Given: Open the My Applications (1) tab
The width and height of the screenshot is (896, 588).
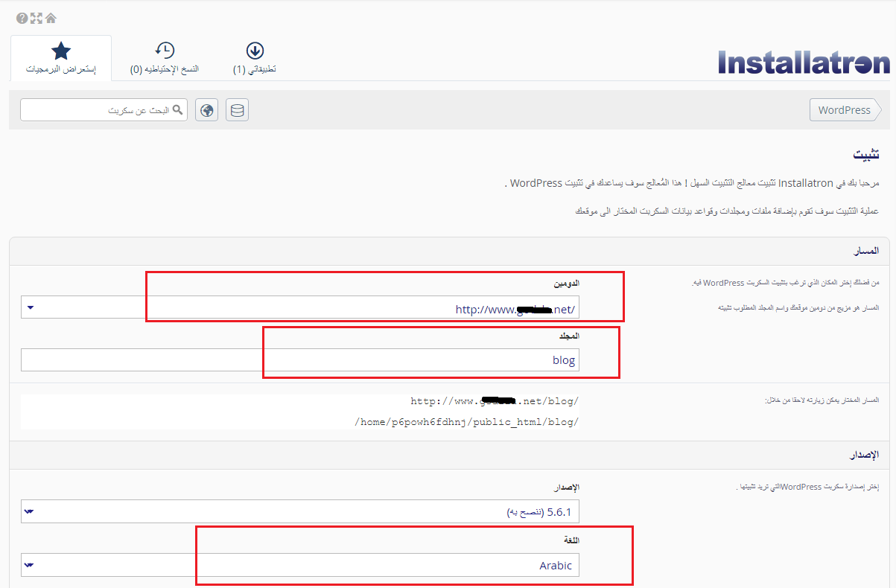Looking at the screenshot, I should (x=255, y=58).
